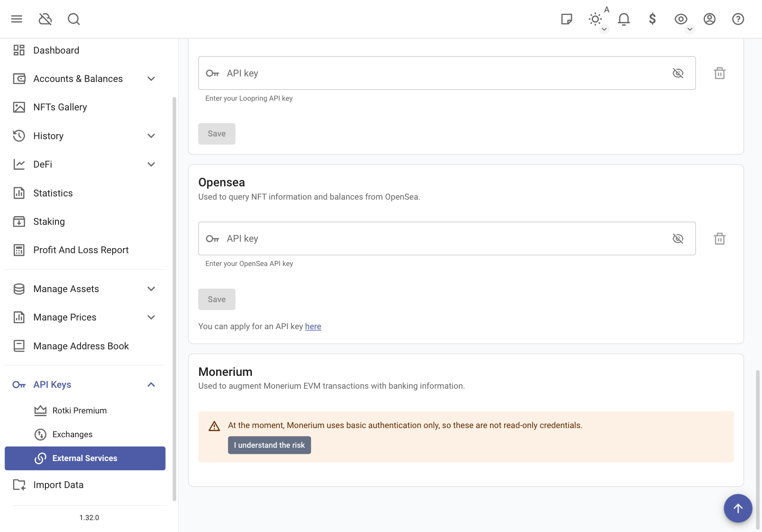Viewport: 762px width, 532px height.
Task: Toggle Loopring API key visibility
Action: click(x=678, y=73)
